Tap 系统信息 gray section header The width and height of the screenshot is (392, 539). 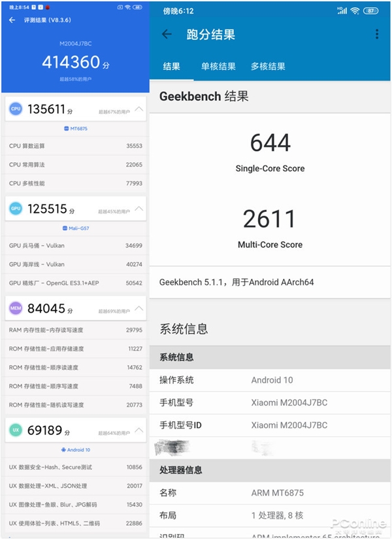click(270, 358)
